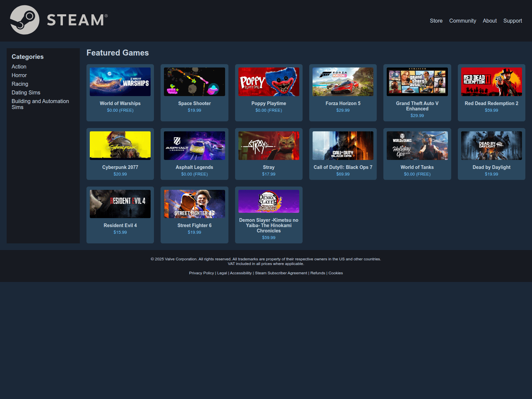Click the Dead by Daylight title
This screenshot has height=399, width=532.
click(491, 167)
